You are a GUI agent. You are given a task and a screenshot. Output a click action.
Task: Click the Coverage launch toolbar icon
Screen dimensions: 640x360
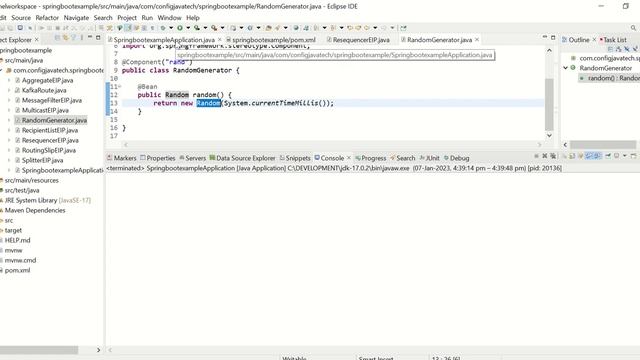(197, 28)
